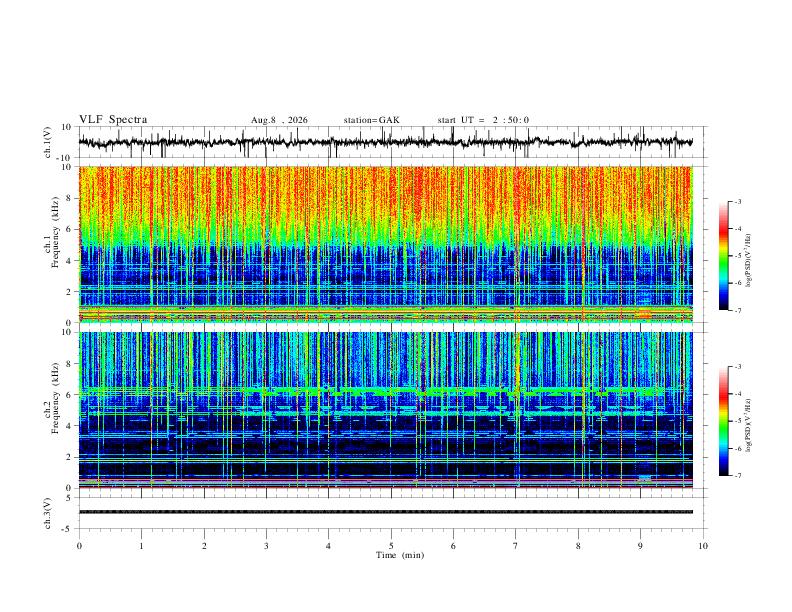Click the ch.2 spectrogram panel

(x=385, y=410)
